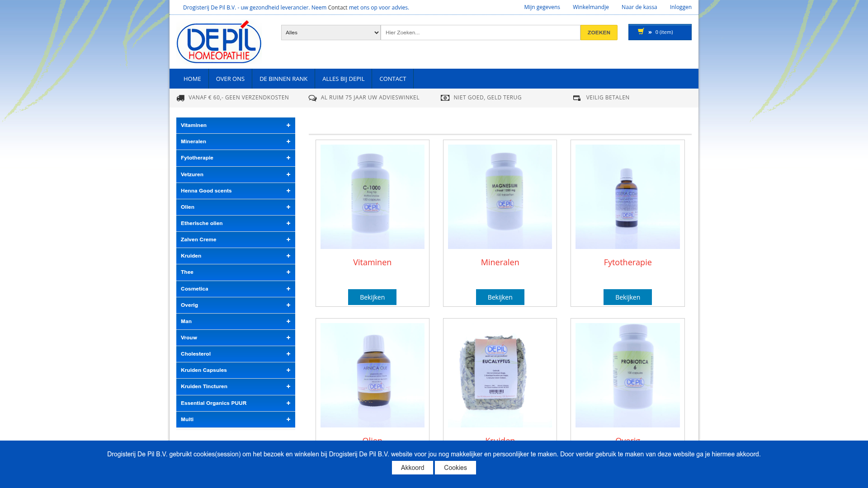Screen dimensions: 868x488
Task: Open the C-1000 Vitaminen product thumbnail
Action: click(373, 197)
